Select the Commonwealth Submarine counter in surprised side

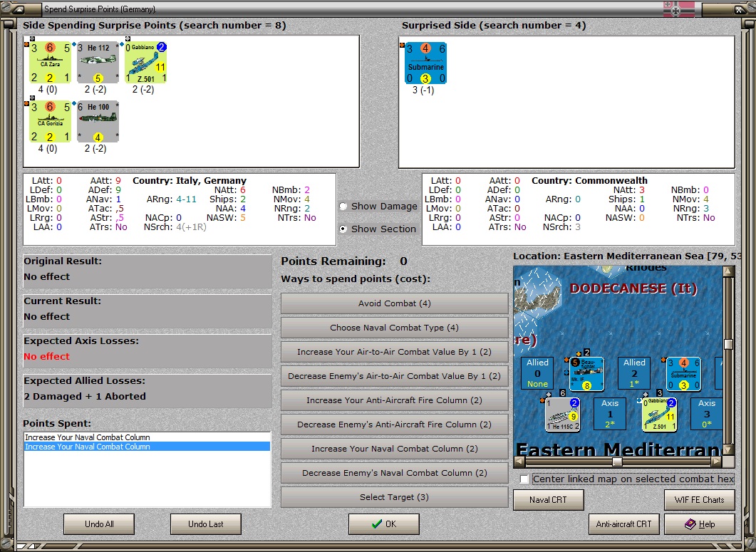[x=425, y=63]
